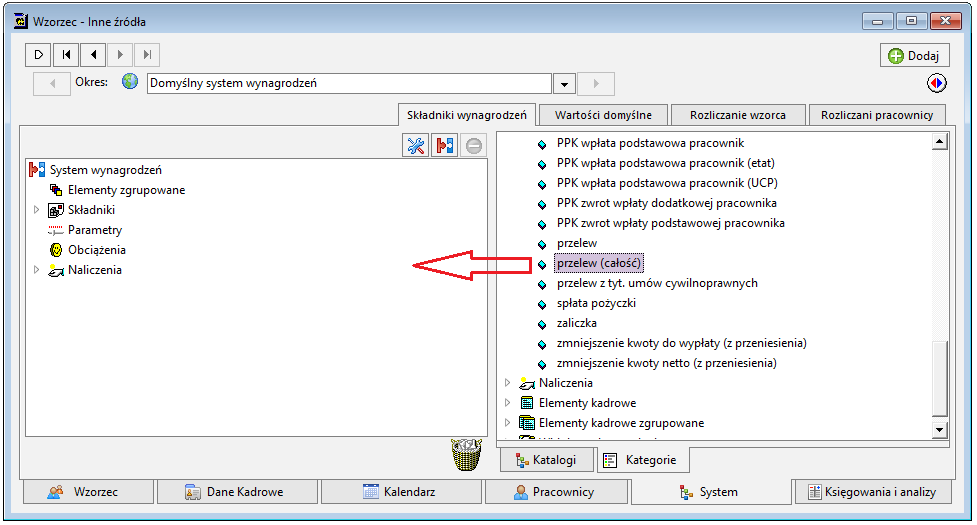This screenshot has height=525, width=977.
Task: Open Dane Kadrowe bottom tab
Action: click(237, 491)
